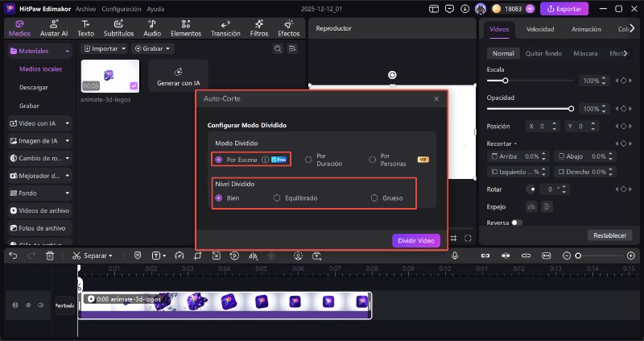The height and width of the screenshot is (341, 644).
Task: Open the Filtros tab
Action: [259, 28]
